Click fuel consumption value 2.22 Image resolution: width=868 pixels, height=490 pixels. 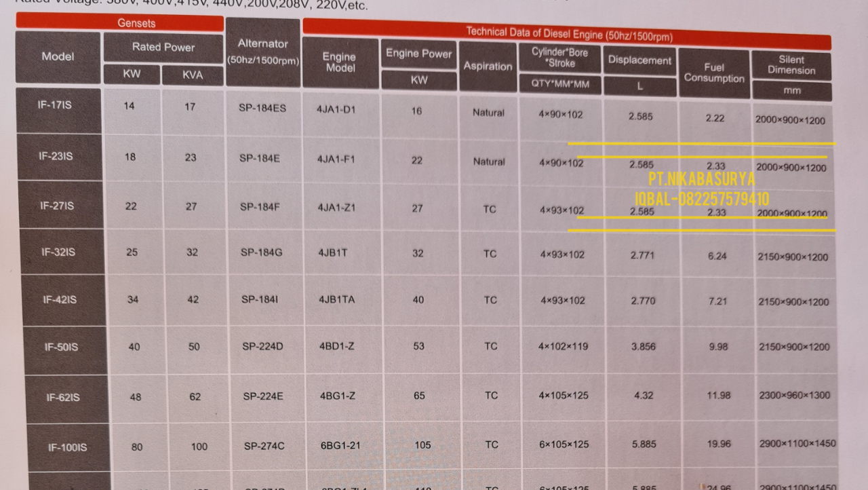click(715, 118)
